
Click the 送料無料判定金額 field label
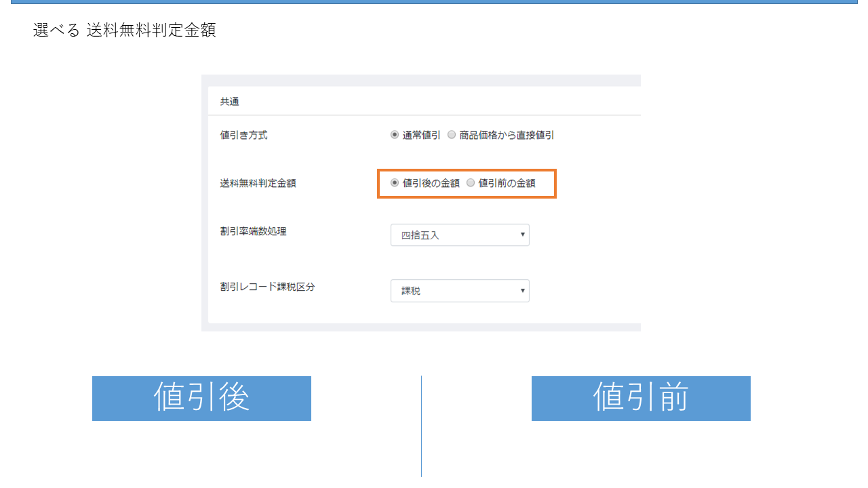click(258, 183)
